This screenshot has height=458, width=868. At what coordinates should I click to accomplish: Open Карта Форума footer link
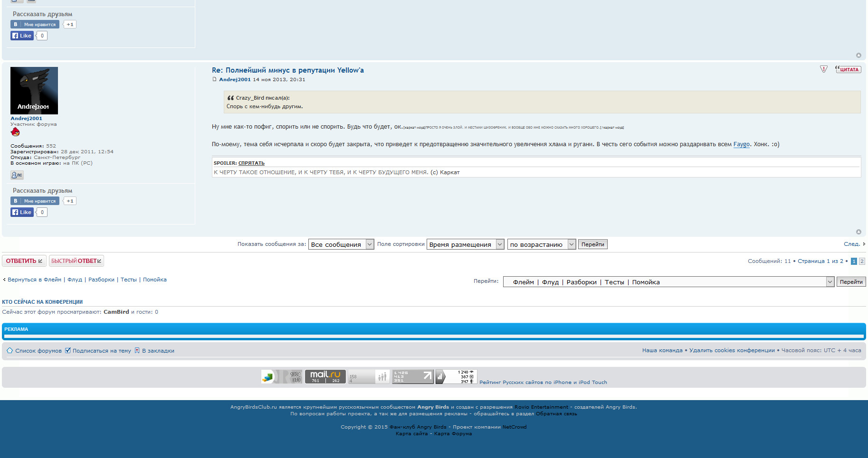[453, 433]
